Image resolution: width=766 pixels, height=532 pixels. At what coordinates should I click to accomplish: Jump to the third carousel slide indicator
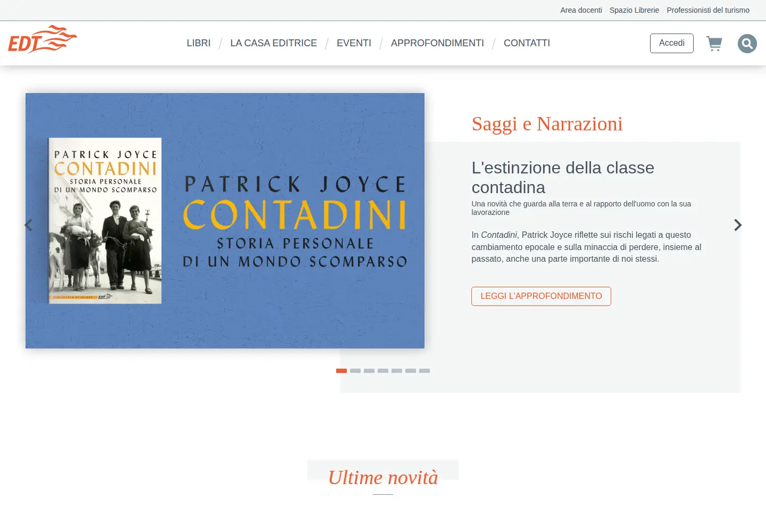[x=369, y=371]
